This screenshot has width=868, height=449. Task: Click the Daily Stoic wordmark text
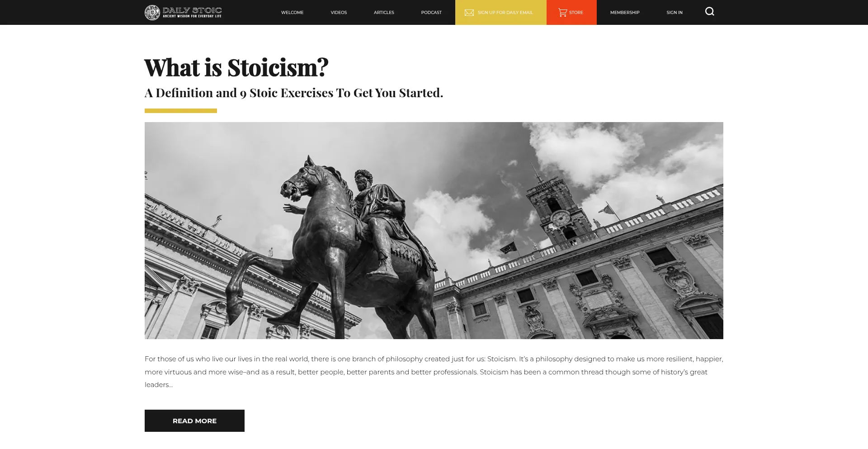pos(192,10)
